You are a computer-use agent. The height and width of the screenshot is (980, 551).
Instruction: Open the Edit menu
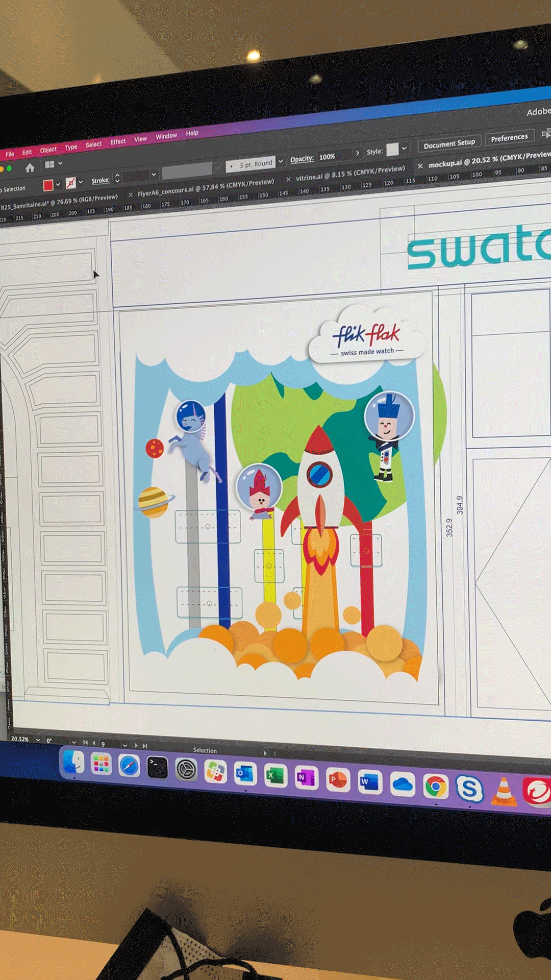(27, 152)
